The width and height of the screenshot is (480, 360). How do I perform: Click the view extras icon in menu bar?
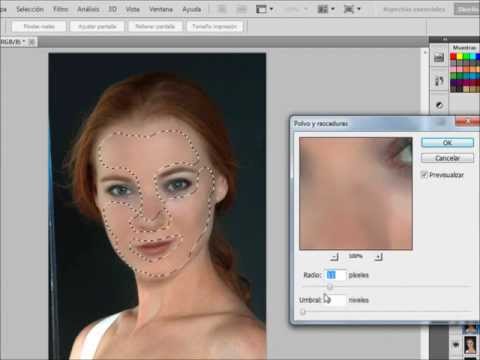click(261, 9)
